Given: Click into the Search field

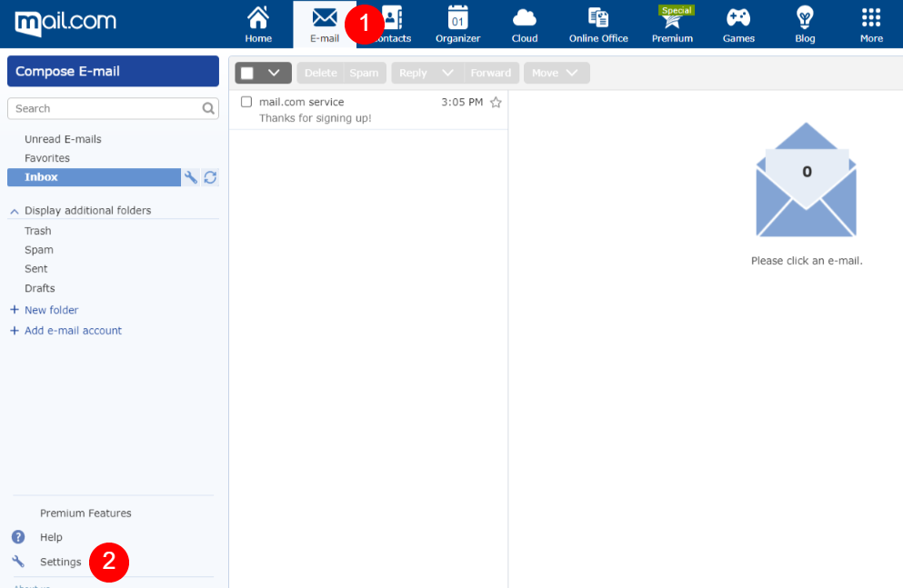Looking at the screenshot, I should tap(105, 109).
